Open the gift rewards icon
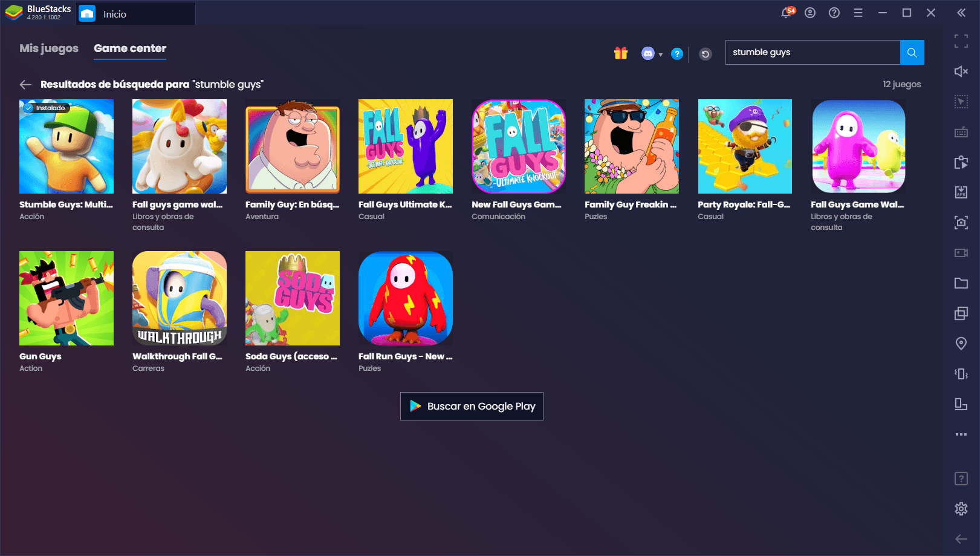This screenshot has height=556, width=980. point(621,53)
